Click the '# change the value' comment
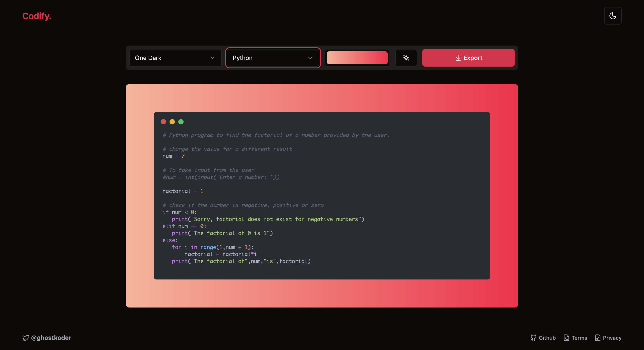The image size is (644, 350). (227, 149)
